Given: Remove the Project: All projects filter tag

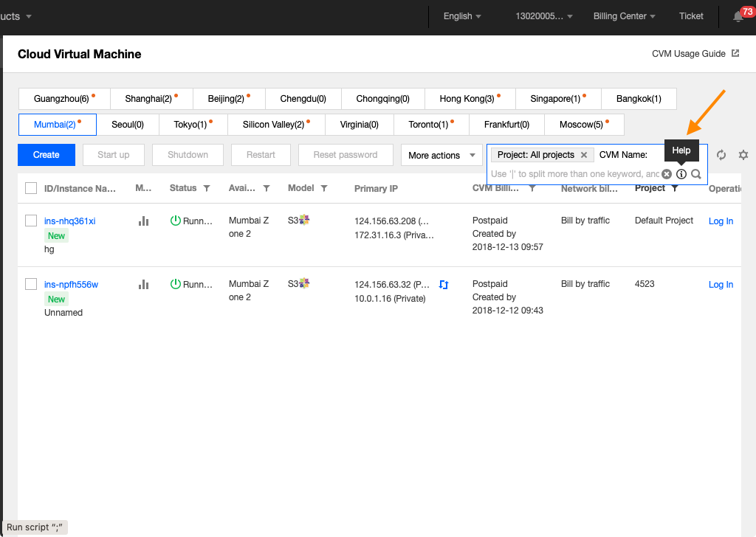Looking at the screenshot, I should click(x=584, y=155).
